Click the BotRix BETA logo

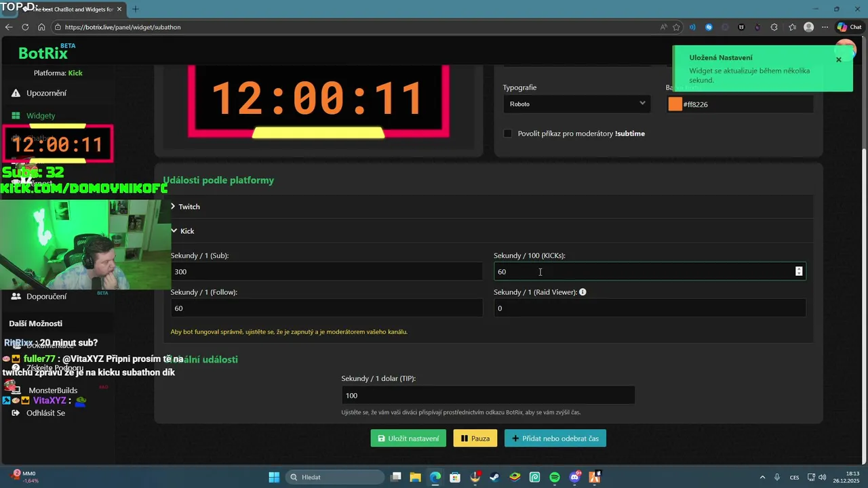coord(46,53)
